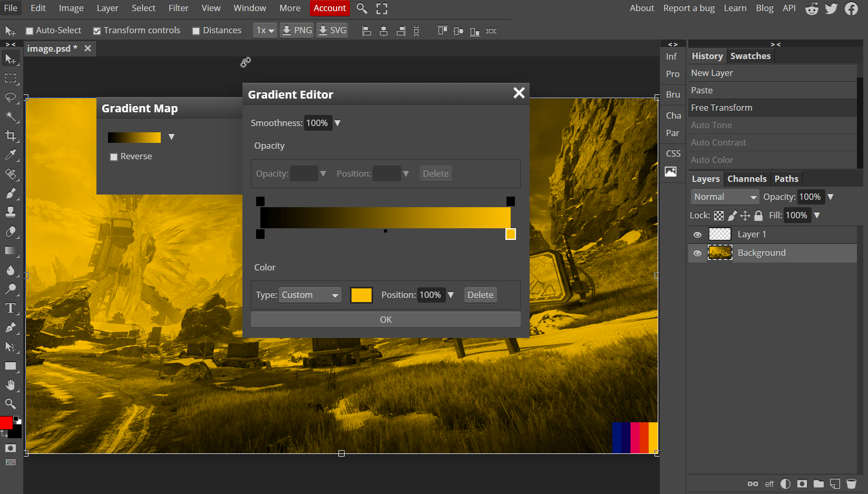Screen dimensions: 868x494
Task: Grab the Hand tool
Action: point(11,385)
